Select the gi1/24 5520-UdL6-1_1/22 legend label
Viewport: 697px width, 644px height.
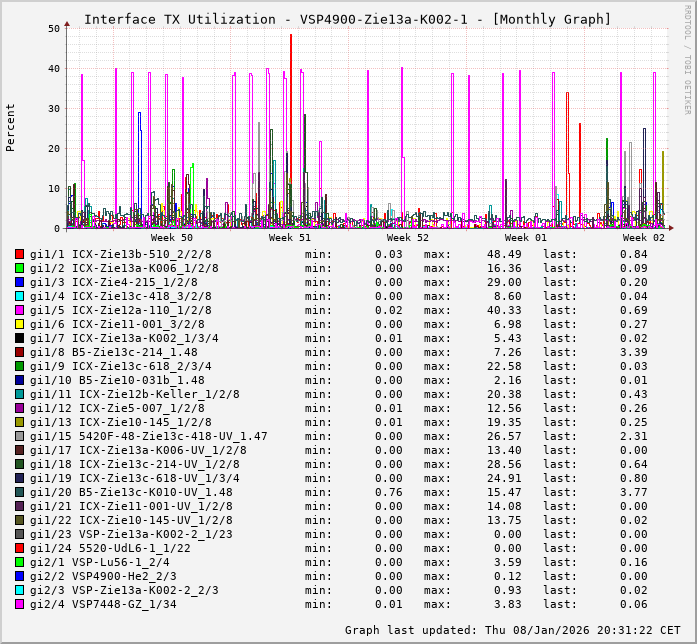(110, 548)
